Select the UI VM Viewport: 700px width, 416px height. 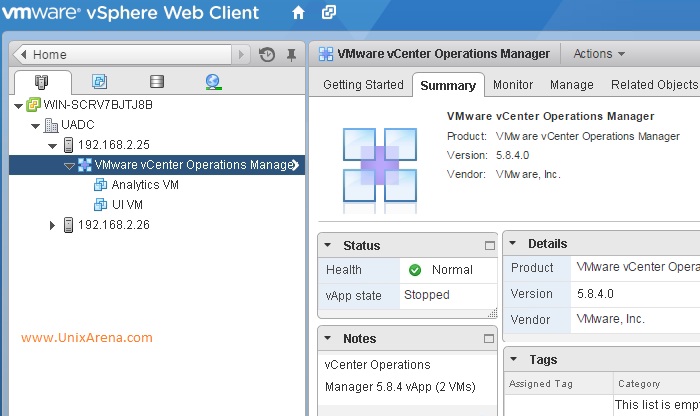tap(127, 205)
